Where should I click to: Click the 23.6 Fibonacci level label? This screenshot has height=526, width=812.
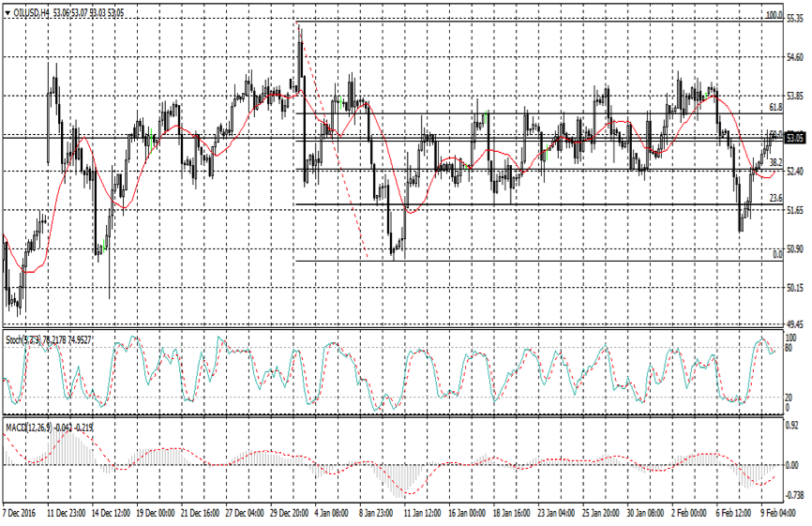[775, 198]
